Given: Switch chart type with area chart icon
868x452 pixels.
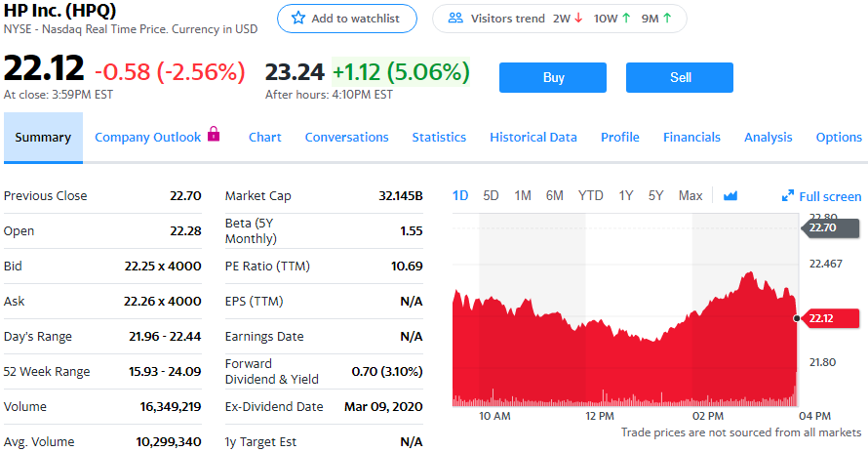Looking at the screenshot, I should pyautogui.click(x=730, y=195).
